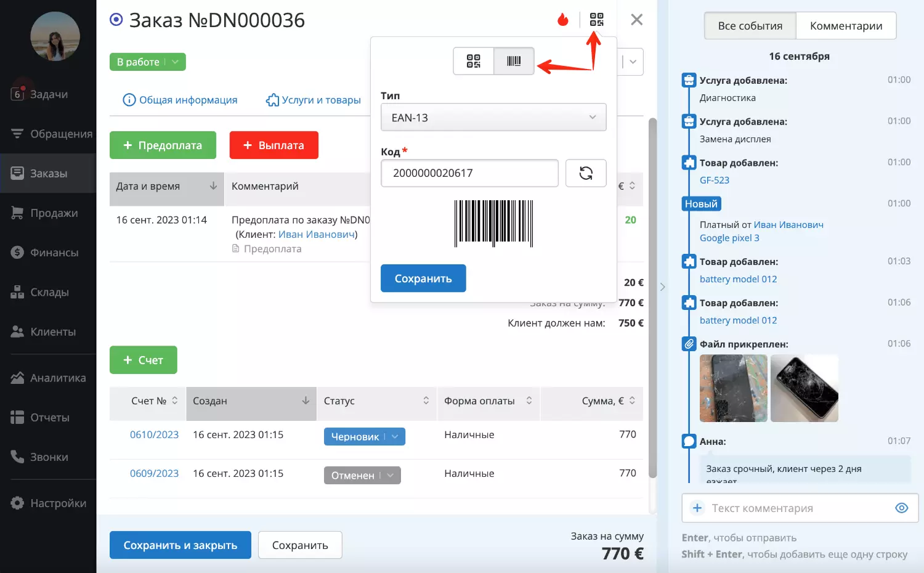Screen dimensions: 924x573
Task: Click the Код input field
Action: [x=469, y=173]
